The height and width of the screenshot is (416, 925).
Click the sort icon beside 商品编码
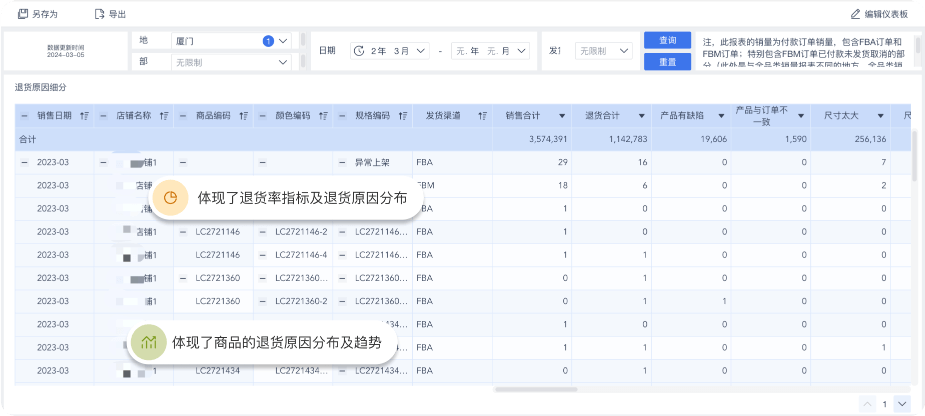coord(243,116)
